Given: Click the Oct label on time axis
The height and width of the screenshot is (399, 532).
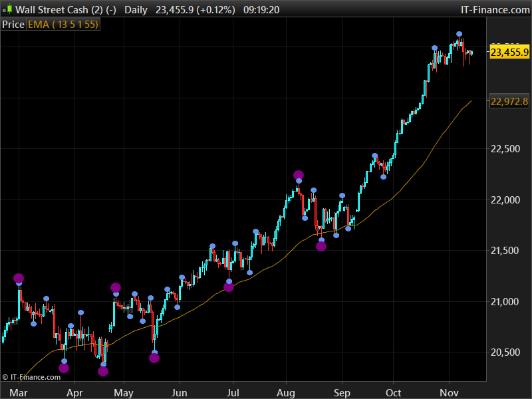Looking at the screenshot, I should pos(393,392).
